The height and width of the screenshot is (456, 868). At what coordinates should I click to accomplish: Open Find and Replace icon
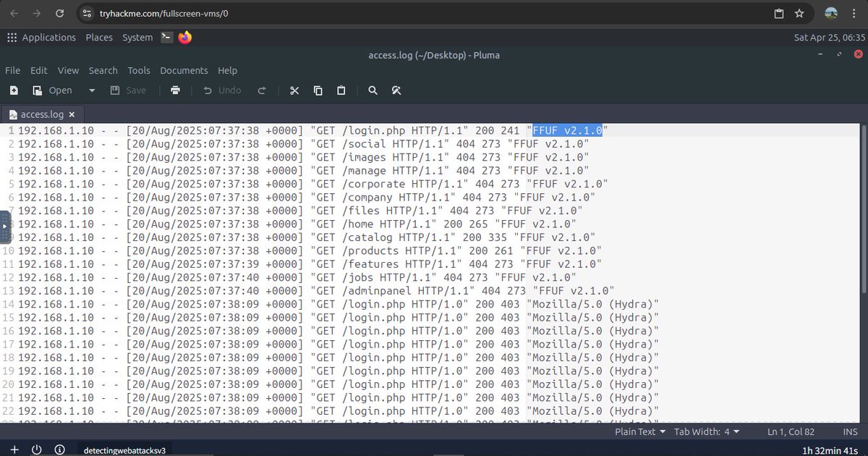tap(396, 90)
